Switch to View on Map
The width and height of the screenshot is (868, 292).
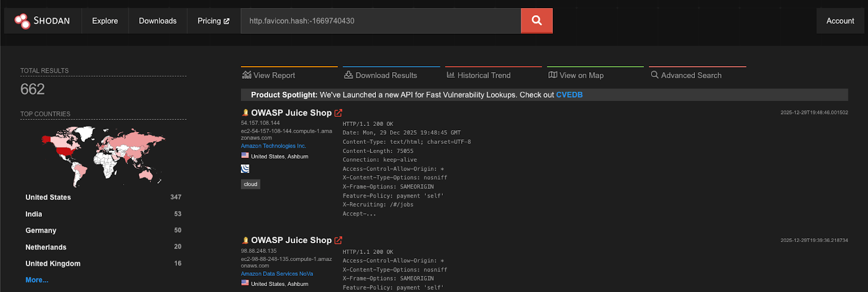point(576,75)
